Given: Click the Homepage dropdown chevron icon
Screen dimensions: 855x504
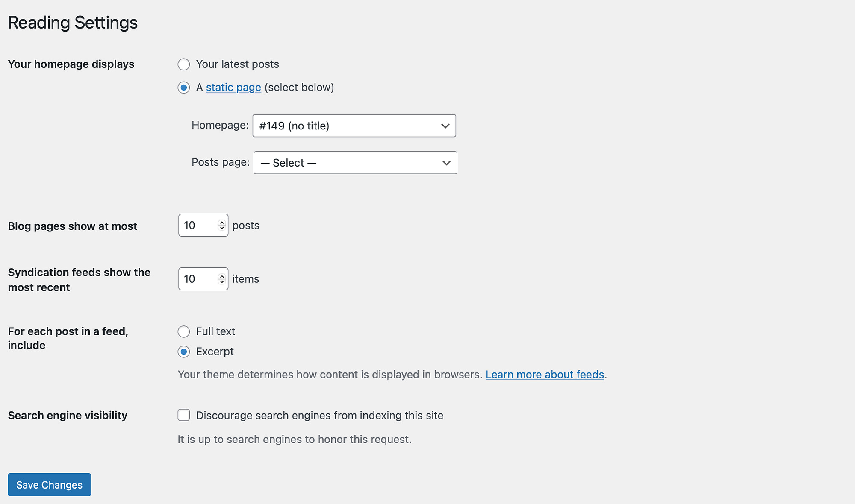Looking at the screenshot, I should pyautogui.click(x=445, y=126).
